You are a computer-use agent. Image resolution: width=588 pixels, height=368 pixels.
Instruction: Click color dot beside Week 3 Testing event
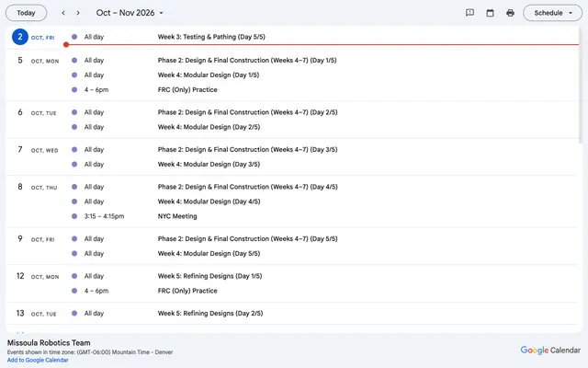tap(74, 37)
